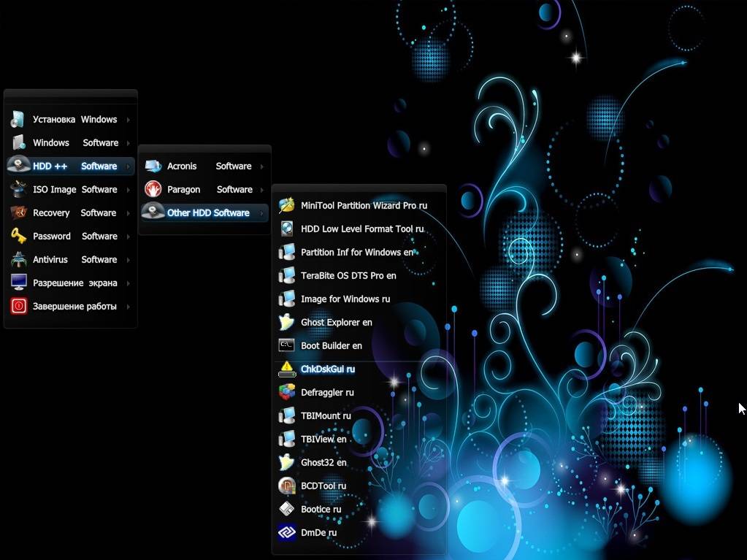Open the Antivirus Software submenu

(71, 259)
